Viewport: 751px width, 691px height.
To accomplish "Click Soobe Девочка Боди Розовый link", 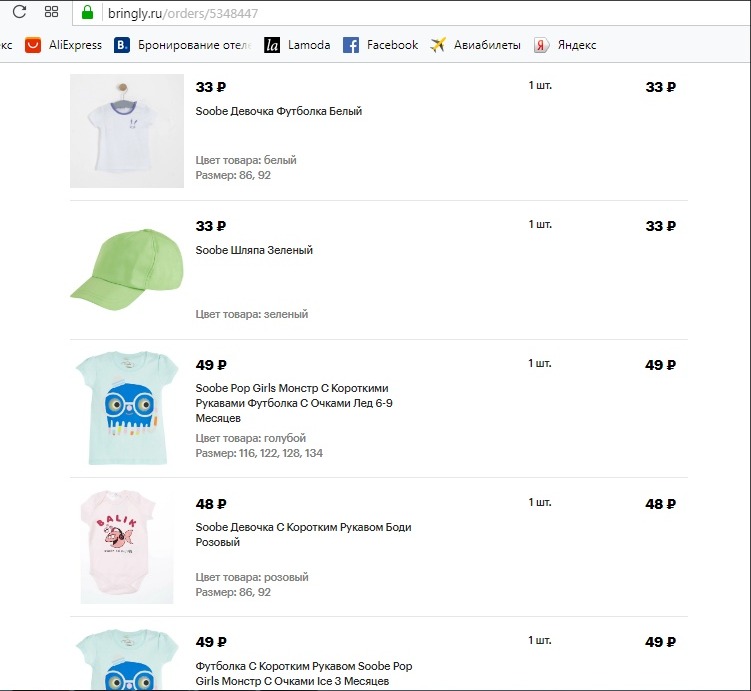I will [x=304, y=534].
